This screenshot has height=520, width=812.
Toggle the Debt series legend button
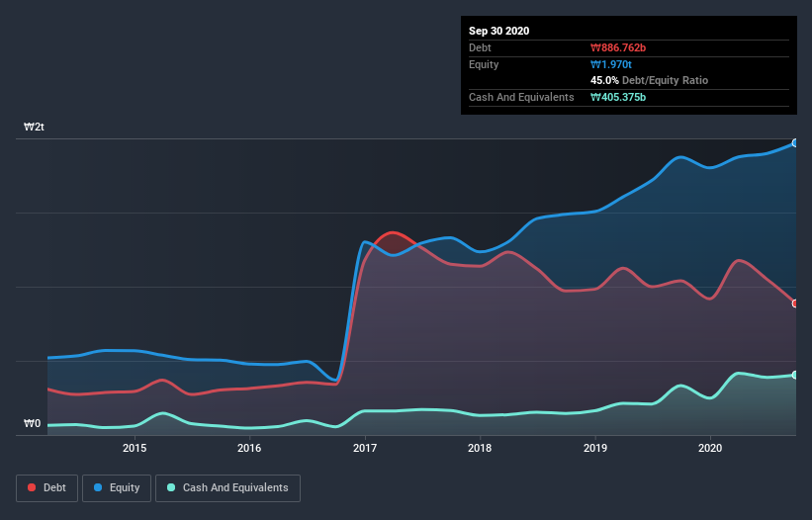[x=46, y=488]
